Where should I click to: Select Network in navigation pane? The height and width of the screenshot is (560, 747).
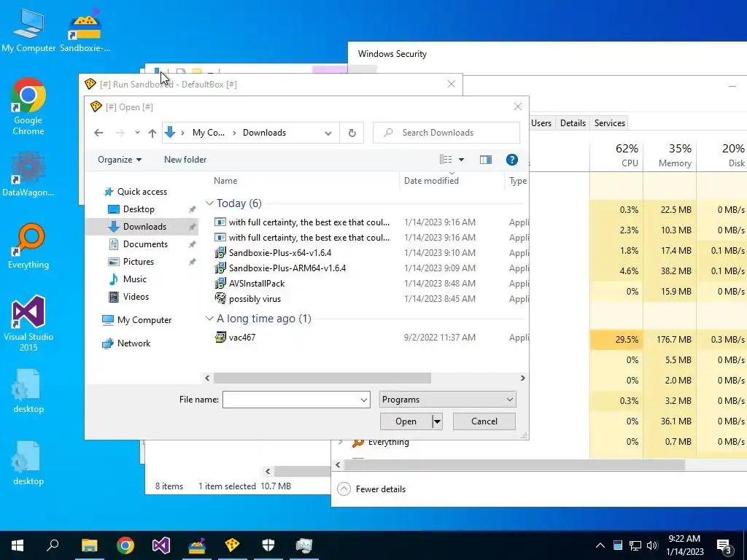click(x=133, y=343)
